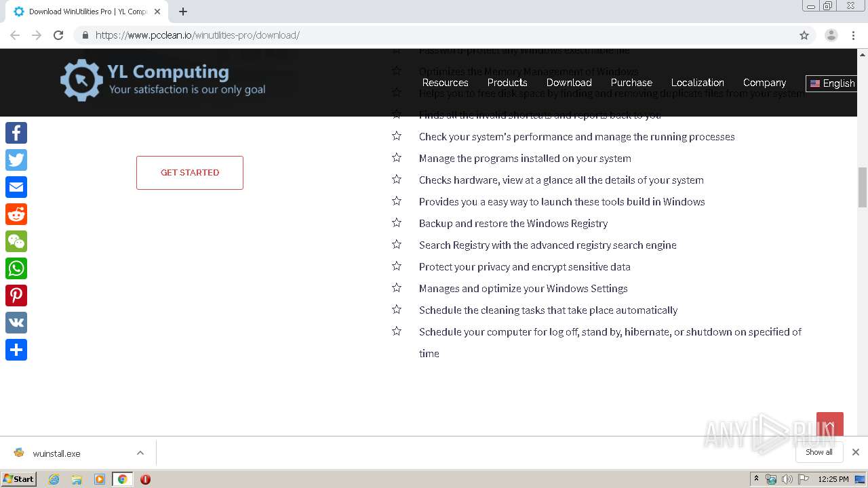Click 'Manage the programs installed on your system'
Screen dimensions: 868x488
point(525,158)
